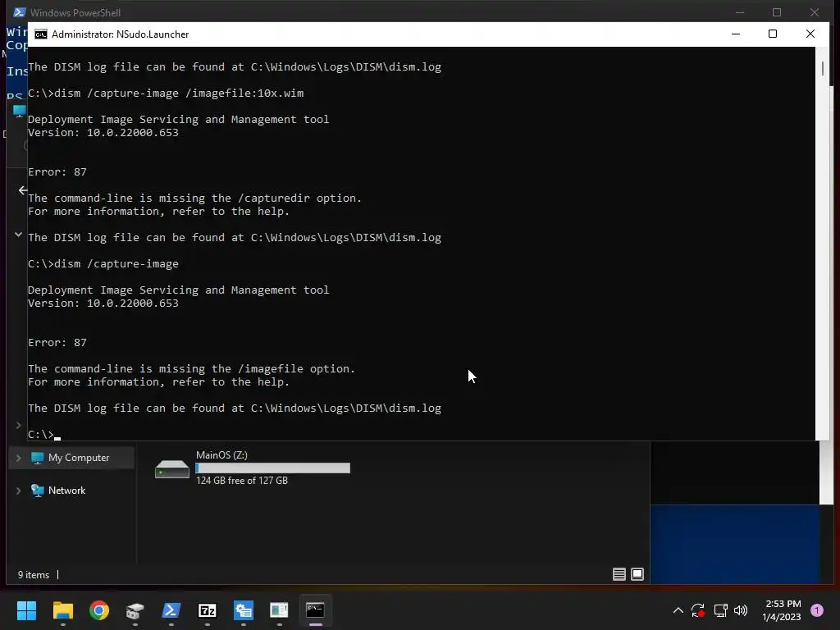
Task: Click '124 GB free of 127 GB' text
Action: coord(242,481)
